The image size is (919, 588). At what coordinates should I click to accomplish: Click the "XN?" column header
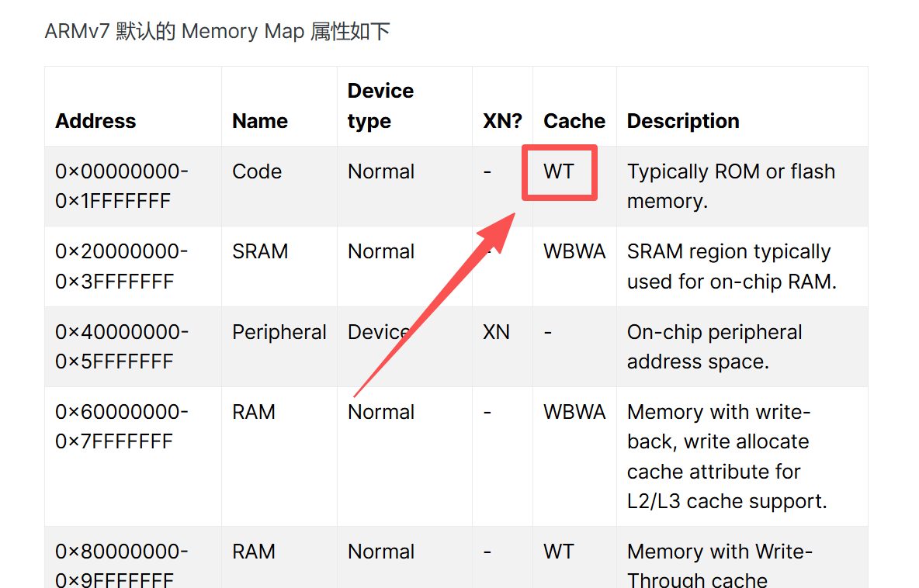point(502,121)
